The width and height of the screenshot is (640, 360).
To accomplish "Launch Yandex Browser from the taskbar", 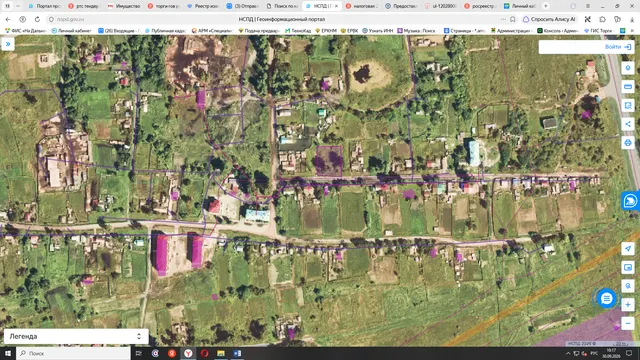I will click(188, 353).
